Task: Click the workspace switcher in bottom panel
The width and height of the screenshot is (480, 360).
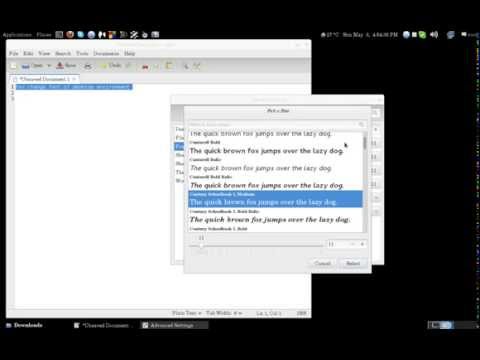Action: tap(453, 325)
